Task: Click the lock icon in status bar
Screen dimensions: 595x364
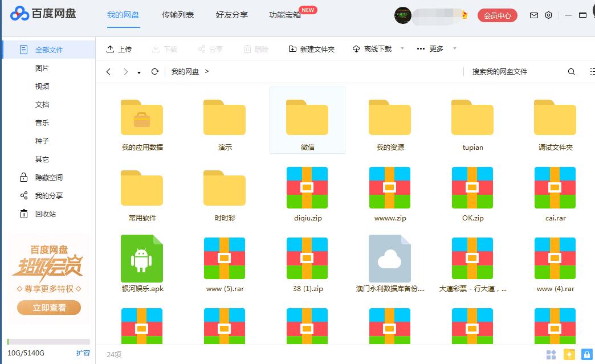Action: point(586,354)
